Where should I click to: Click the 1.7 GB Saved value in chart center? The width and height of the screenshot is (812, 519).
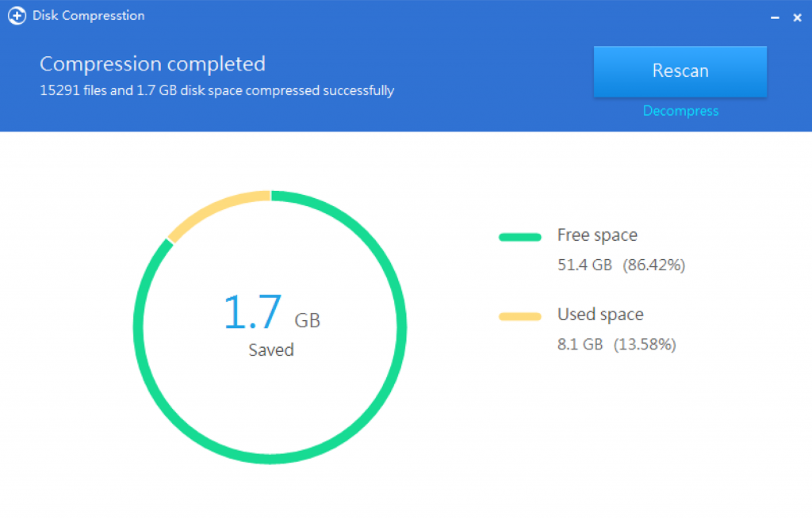pyautogui.click(x=270, y=321)
